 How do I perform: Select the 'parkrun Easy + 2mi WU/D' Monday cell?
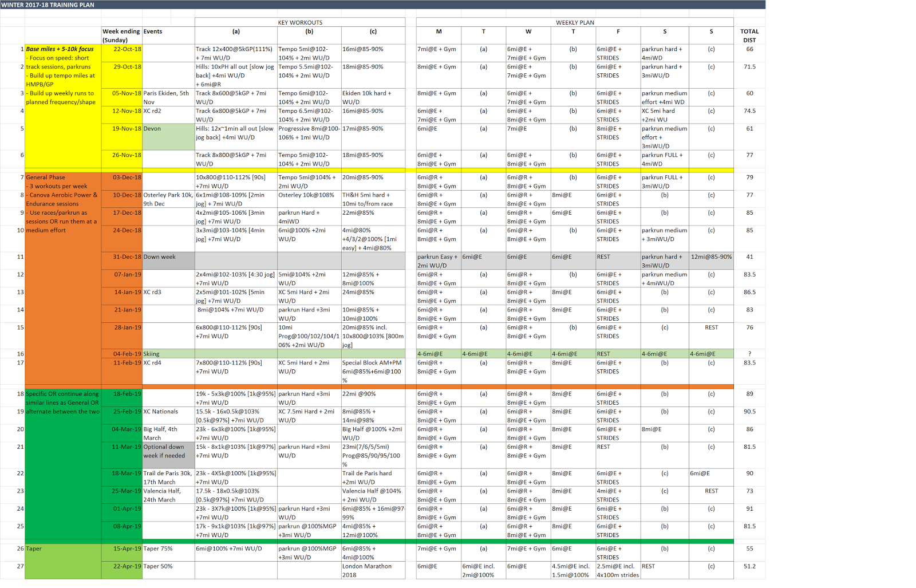point(439,261)
